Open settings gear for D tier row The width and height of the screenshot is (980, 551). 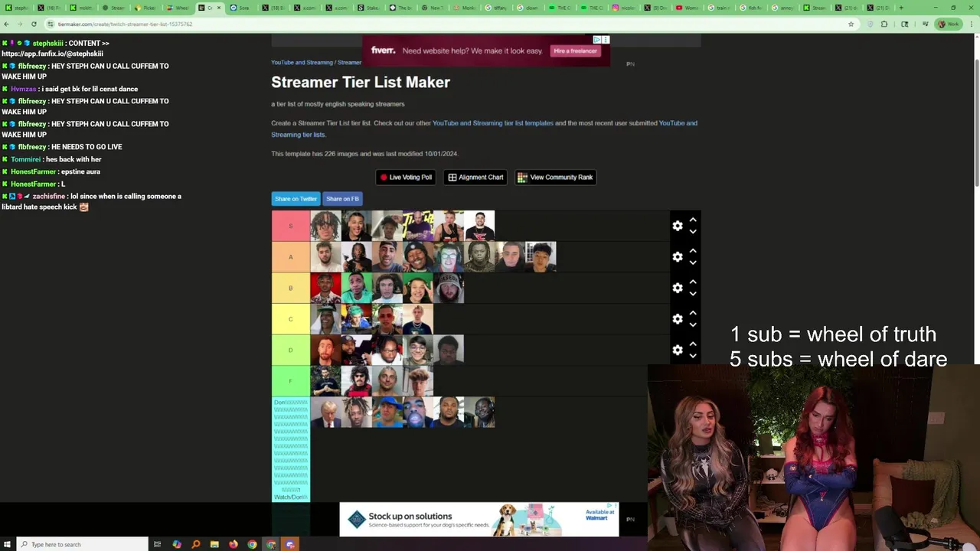point(677,350)
